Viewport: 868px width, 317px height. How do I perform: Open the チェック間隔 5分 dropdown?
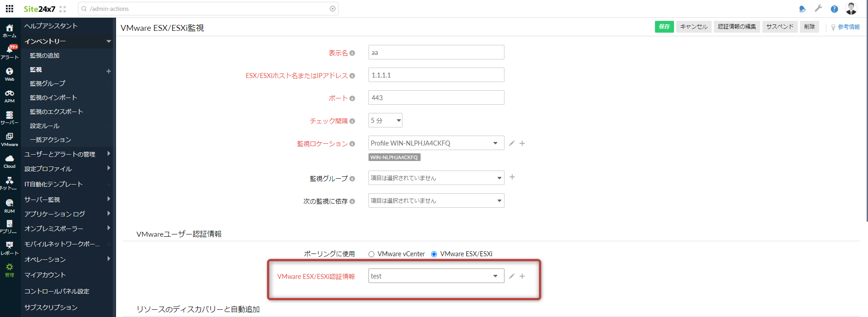(x=385, y=120)
